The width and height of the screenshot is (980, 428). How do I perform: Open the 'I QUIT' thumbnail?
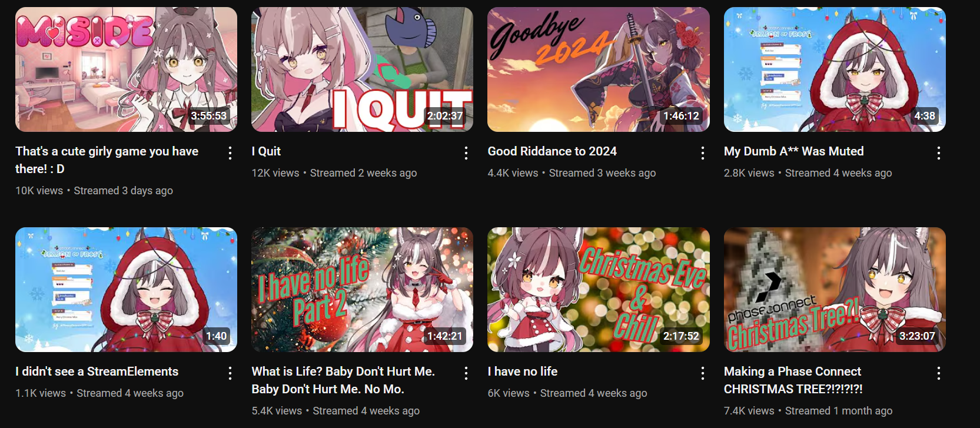362,69
